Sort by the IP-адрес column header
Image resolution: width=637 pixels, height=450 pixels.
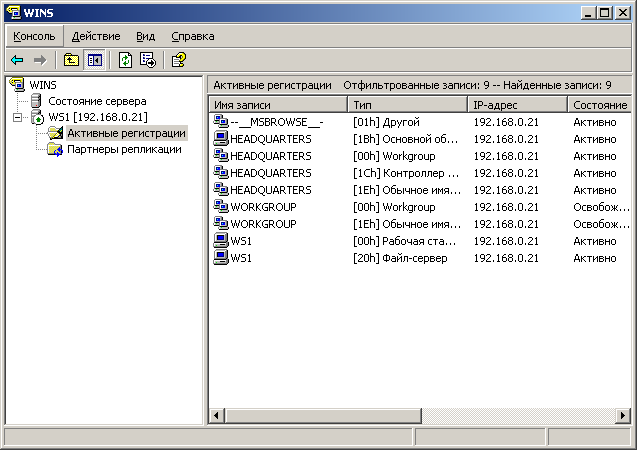pyautogui.click(x=518, y=105)
